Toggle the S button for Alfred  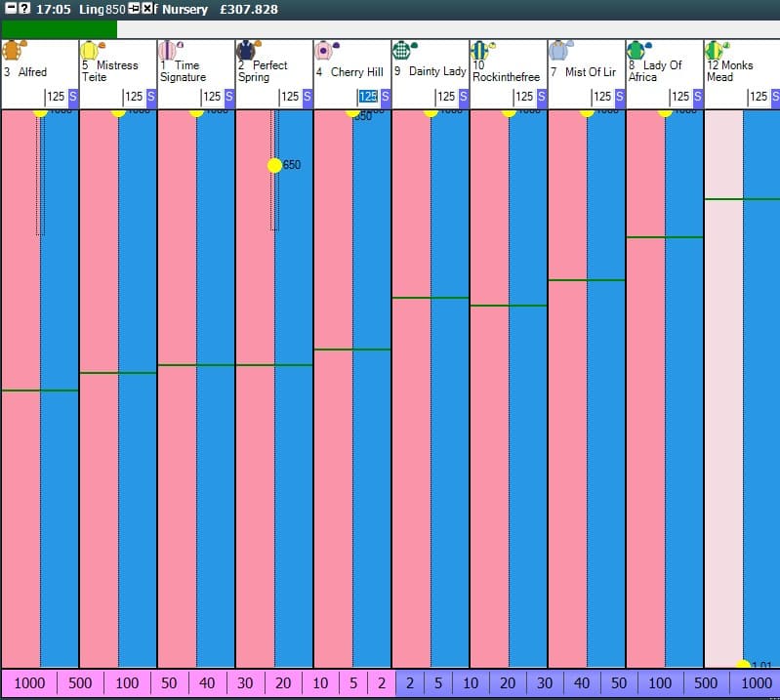[73, 97]
